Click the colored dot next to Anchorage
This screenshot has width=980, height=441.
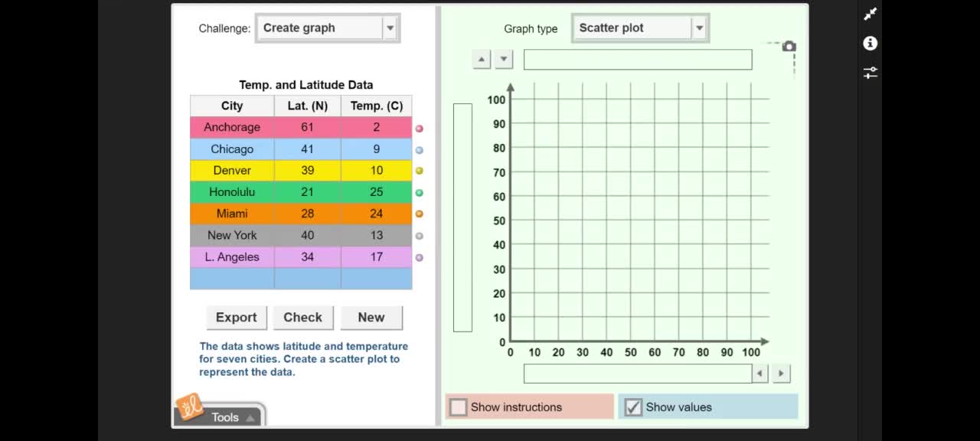419,129
